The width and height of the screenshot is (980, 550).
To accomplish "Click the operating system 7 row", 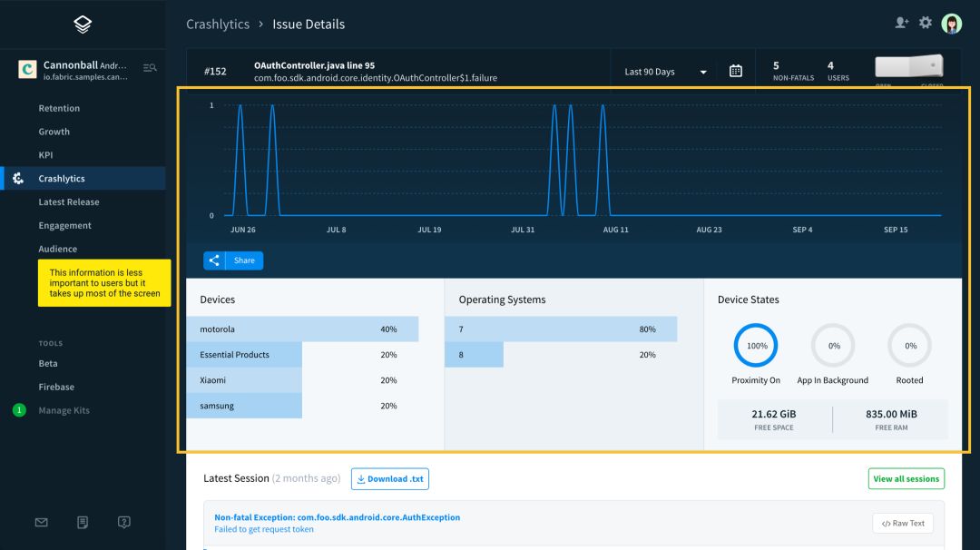I will click(561, 329).
